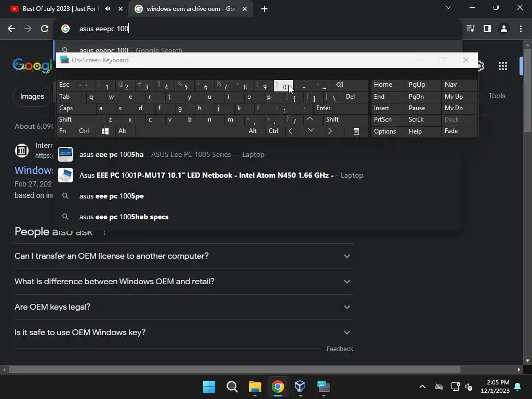Image resolution: width=532 pixels, height=399 pixels.
Task: Toggle the browser side panel icon
Action: pyautogui.click(x=487, y=29)
